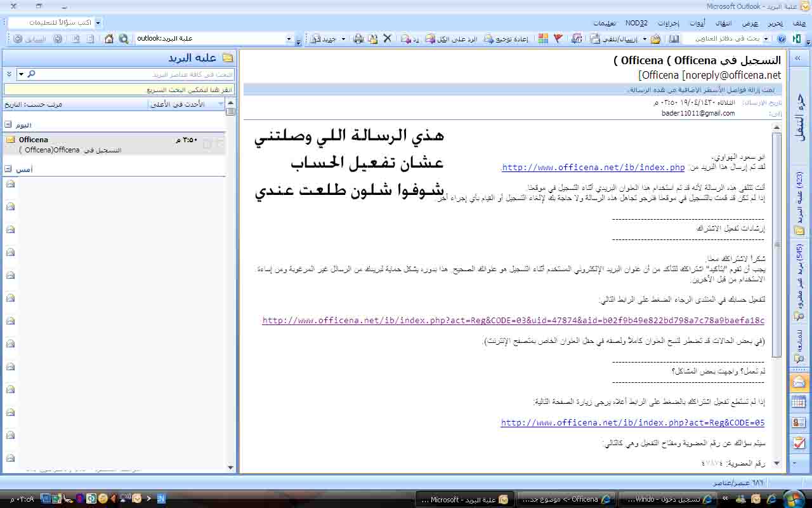Delete the message with the X icon
812x508 pixels.
coord(388,39)
